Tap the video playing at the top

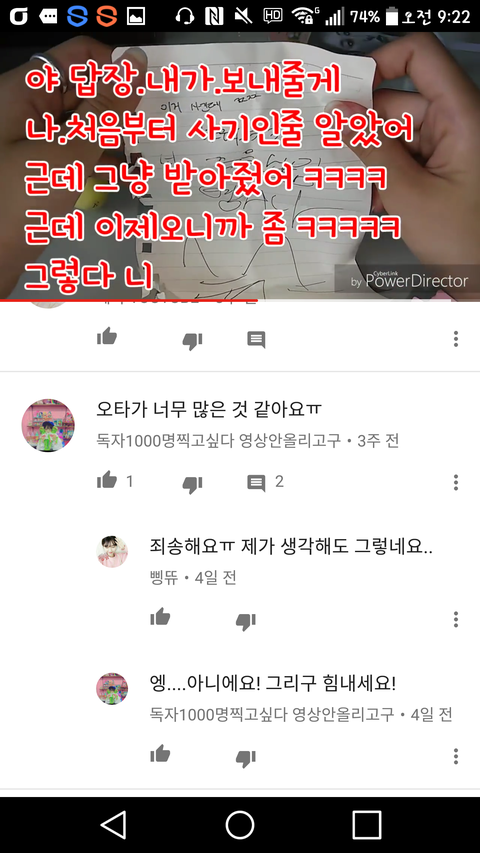pyautogui.click(x=240, y=166)
